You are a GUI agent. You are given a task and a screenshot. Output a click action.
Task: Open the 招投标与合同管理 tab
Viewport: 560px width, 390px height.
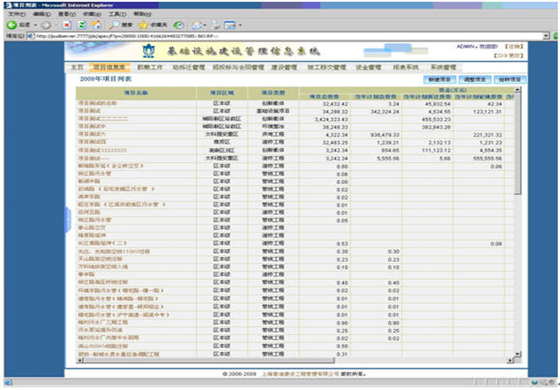click(x=238, y=67)
